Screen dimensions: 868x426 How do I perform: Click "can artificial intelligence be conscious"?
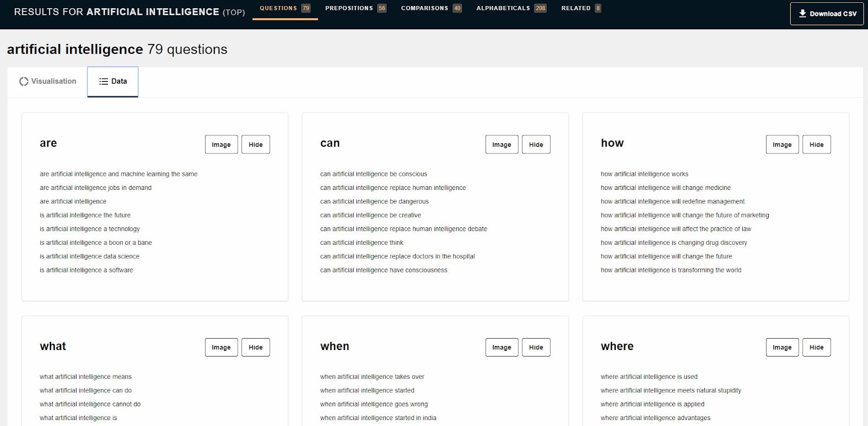373,174
